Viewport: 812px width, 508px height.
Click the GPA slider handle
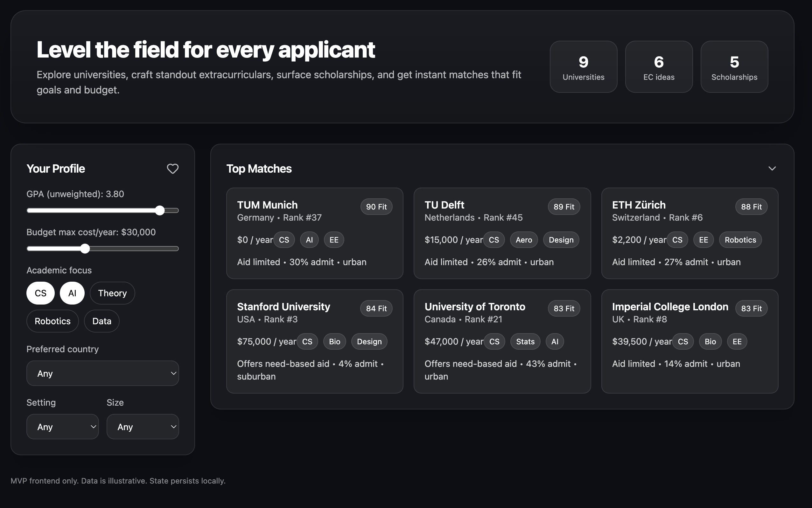(160, 211)
